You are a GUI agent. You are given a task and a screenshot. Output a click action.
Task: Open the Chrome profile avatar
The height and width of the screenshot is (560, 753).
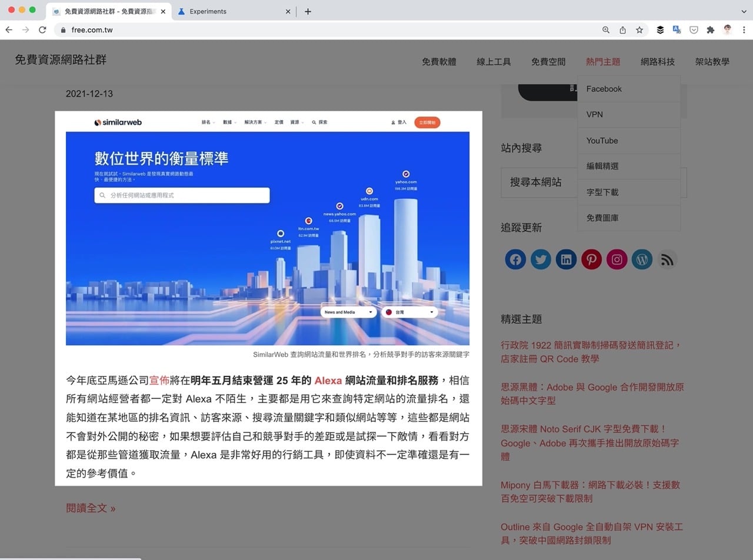point(728,29)
